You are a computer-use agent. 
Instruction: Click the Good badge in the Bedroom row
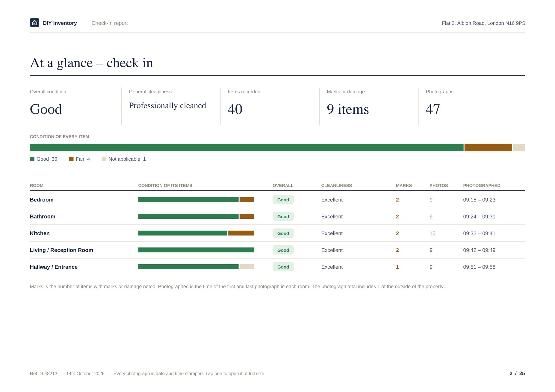click(x=283, y=200)
